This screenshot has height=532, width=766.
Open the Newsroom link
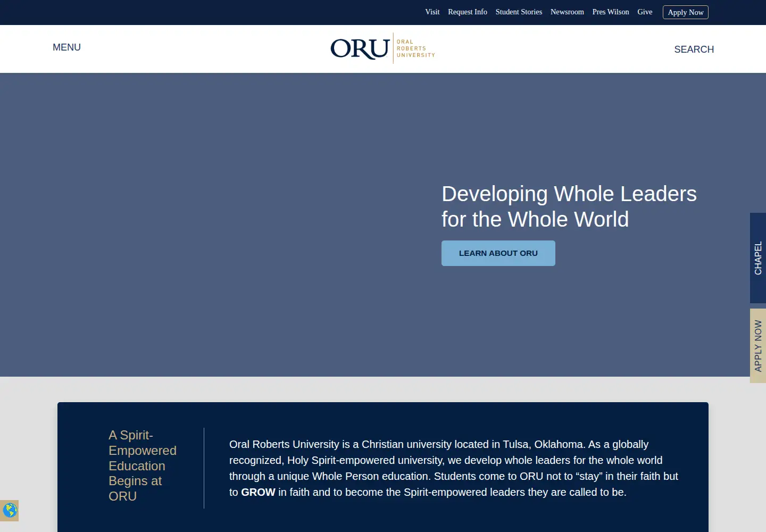coord(567,12)
